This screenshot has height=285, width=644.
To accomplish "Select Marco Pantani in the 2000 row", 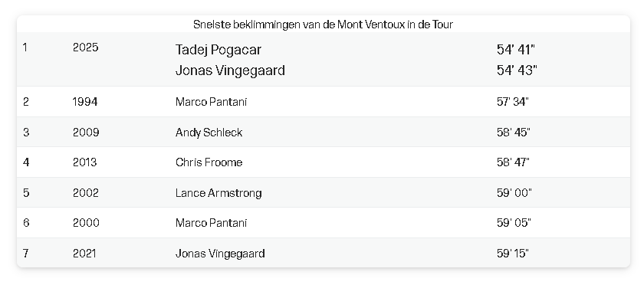I will pyautogui.click(x=211, y=223).
